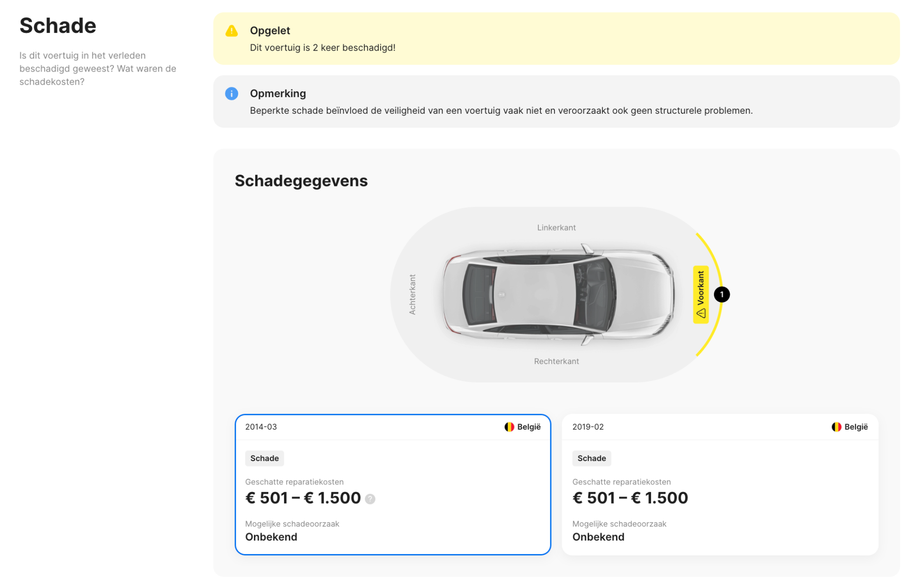
Task: Open the Schadegegevens details section
Action: (301, 181)
